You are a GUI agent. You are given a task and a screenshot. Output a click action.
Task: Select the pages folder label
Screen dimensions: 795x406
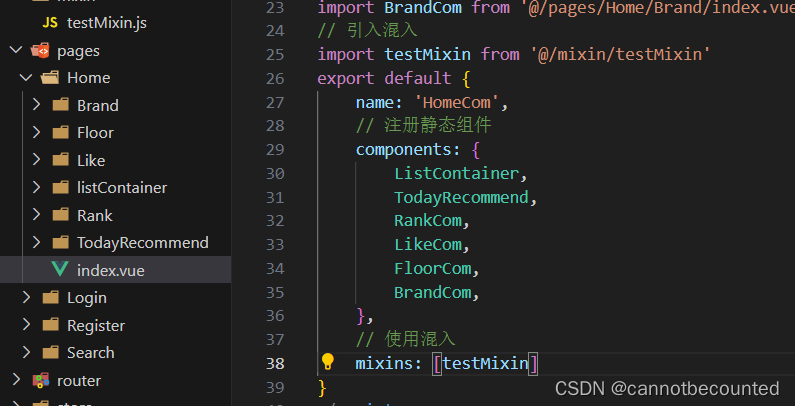point(79,51)
